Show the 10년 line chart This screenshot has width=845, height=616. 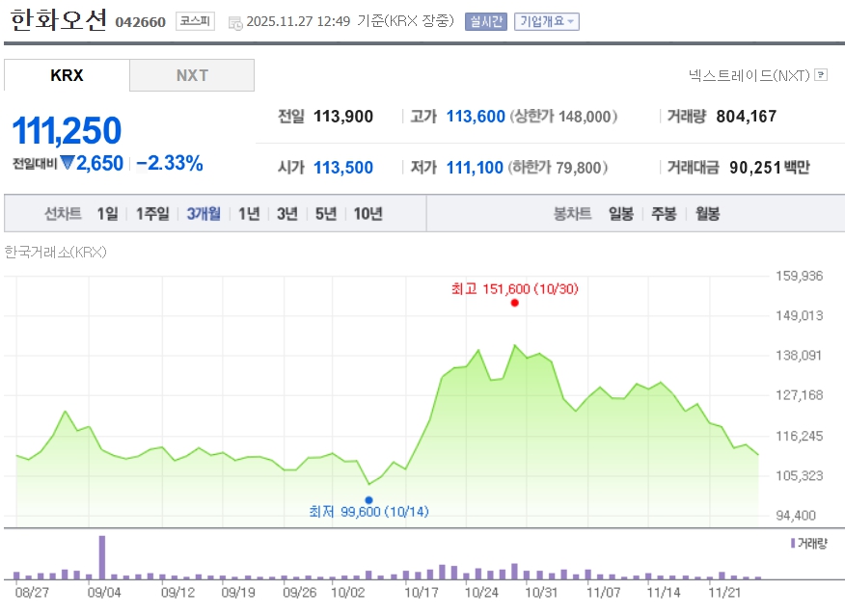coord(368,214)
